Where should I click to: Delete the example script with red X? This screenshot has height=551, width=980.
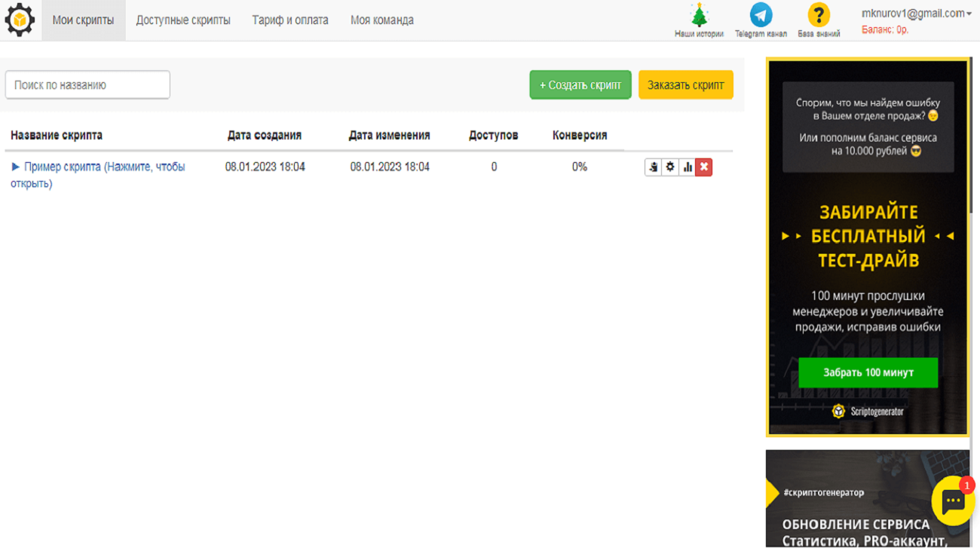coord(703,167)
